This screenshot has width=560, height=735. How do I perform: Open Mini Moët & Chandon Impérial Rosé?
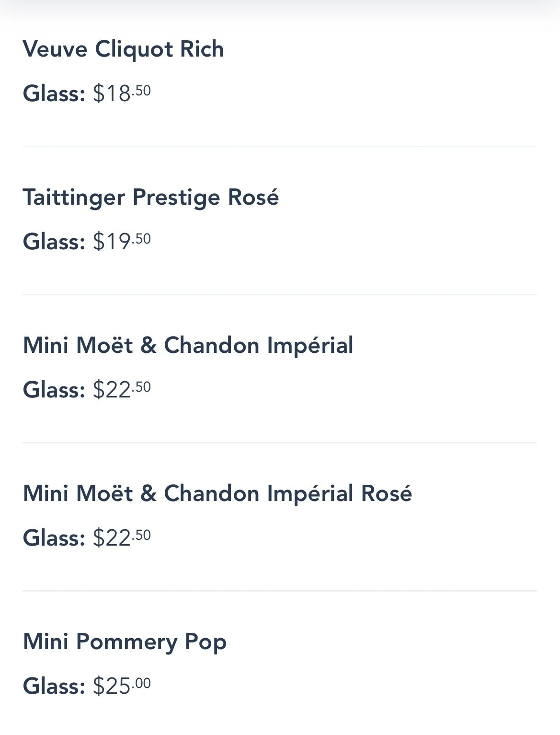tap(217, 493)
